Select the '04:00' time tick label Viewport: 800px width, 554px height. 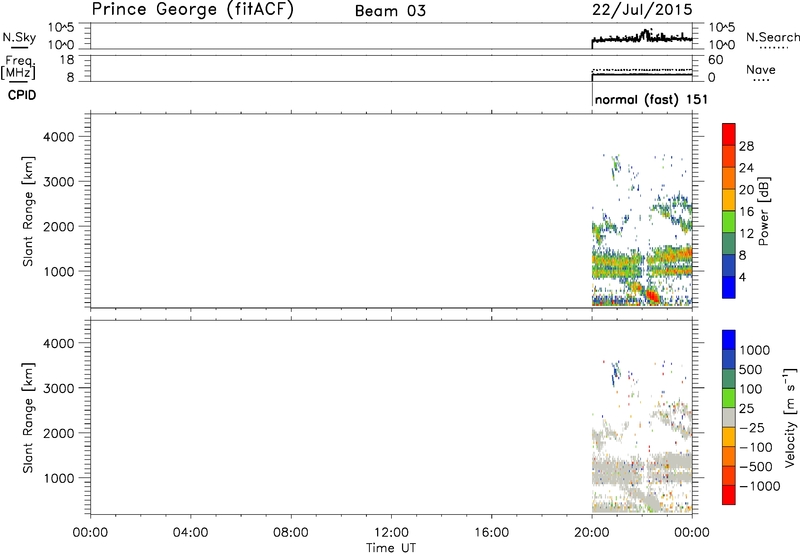point(190,533)
